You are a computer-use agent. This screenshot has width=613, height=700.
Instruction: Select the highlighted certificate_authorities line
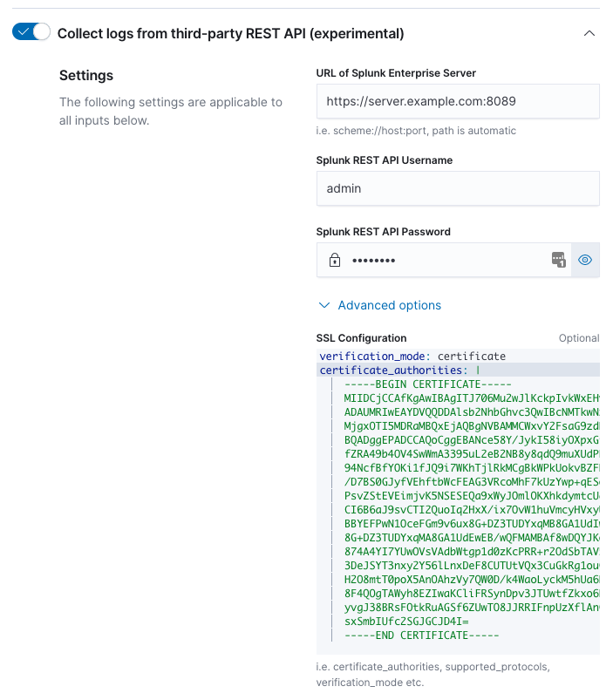(x=401, y=370)
